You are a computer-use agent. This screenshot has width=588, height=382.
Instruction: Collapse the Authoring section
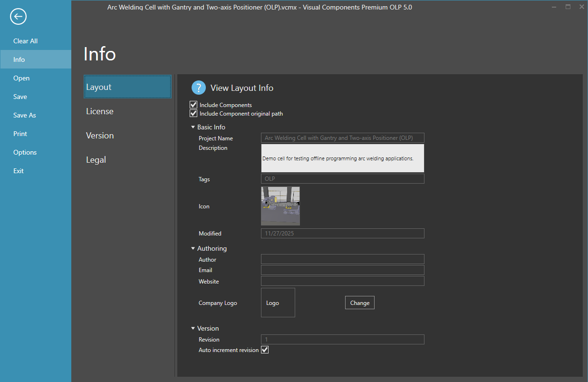point(193,249)
